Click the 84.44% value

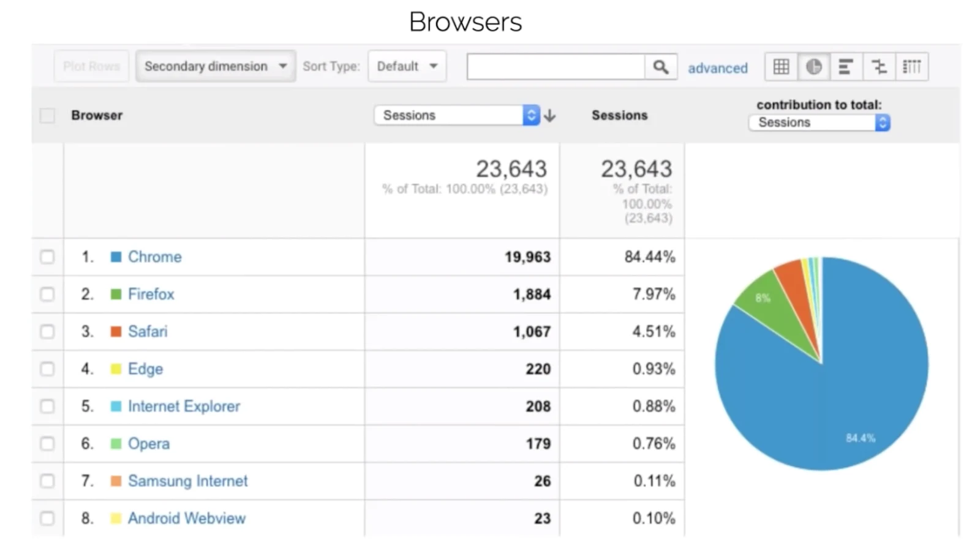pos(650,257)
